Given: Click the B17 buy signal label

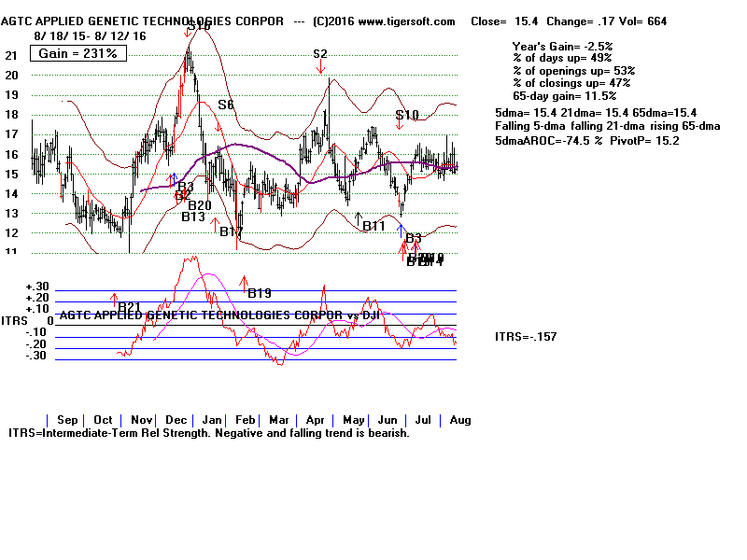Looking at the screenshot, I should point(231,231).
